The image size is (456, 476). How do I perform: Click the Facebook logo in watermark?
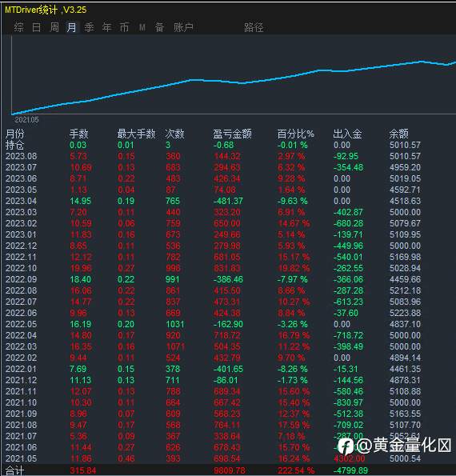[346, 446]
